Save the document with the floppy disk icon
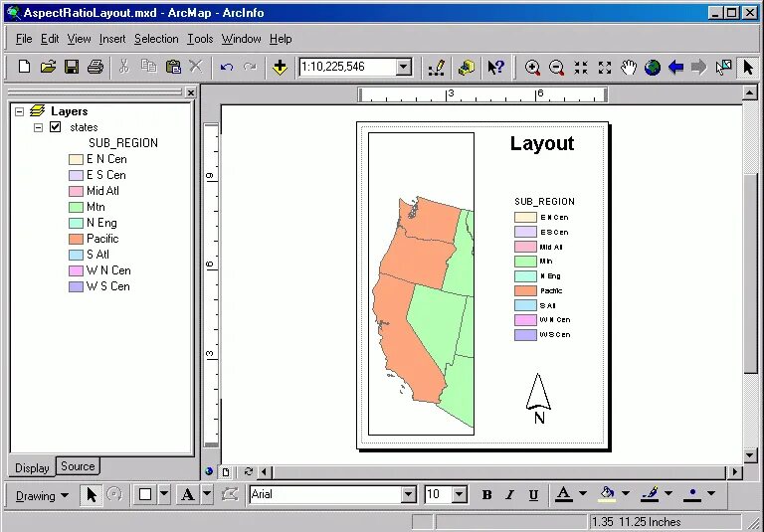 [x=72, y=67]
